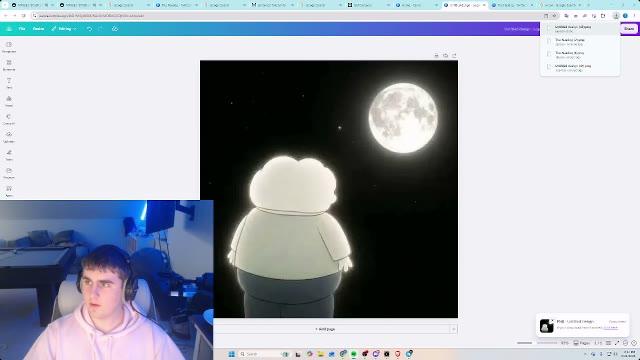This screenshot has height=360, width=640.
Task: Click the grid view icon in the bottom bar
Action: 608,343
